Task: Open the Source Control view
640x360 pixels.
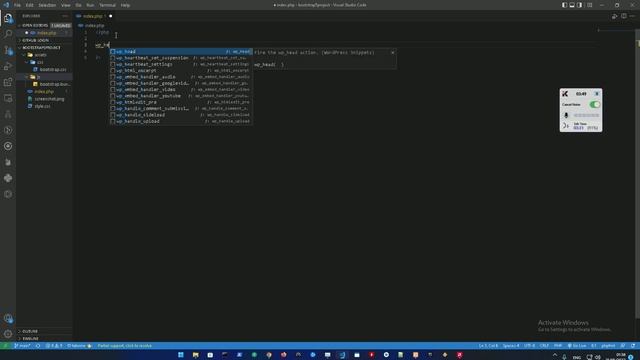Action: [x=8, y=50]
